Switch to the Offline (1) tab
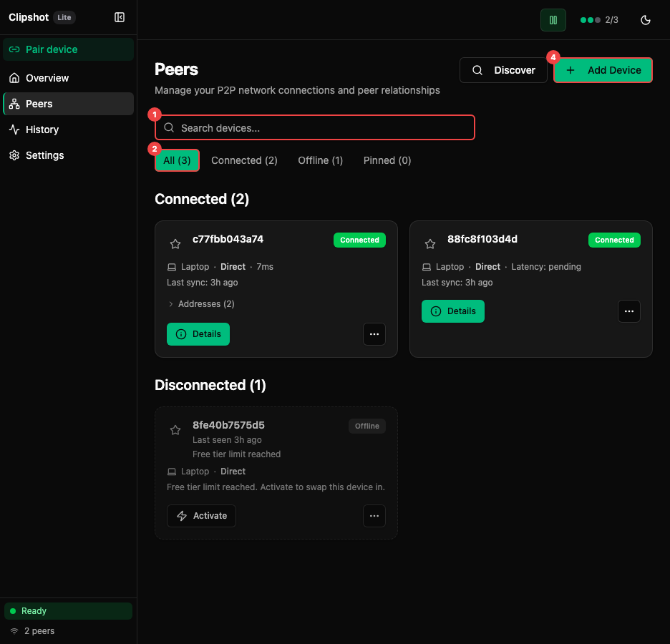 point(320,160)
